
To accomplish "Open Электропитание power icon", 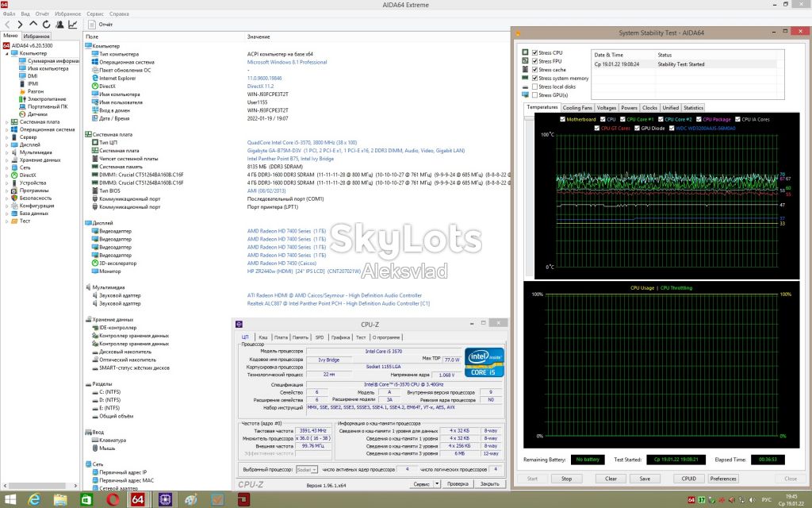I will point(22,99).
